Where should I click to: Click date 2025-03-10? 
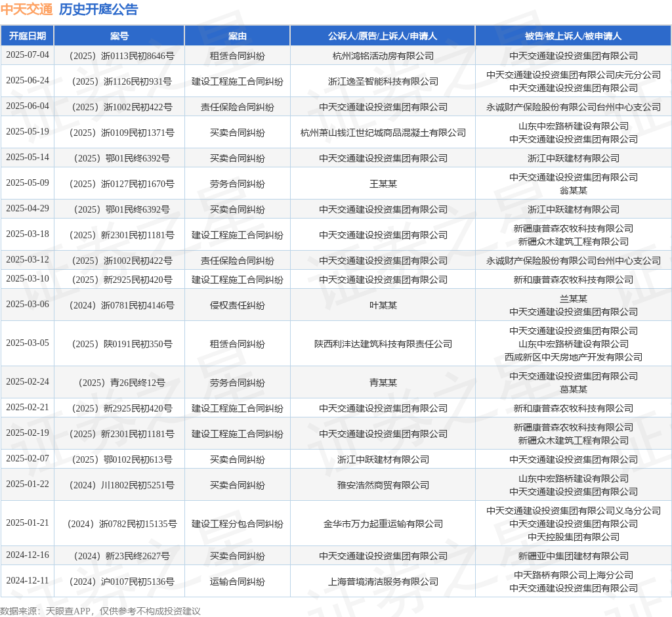pos(28,279)
